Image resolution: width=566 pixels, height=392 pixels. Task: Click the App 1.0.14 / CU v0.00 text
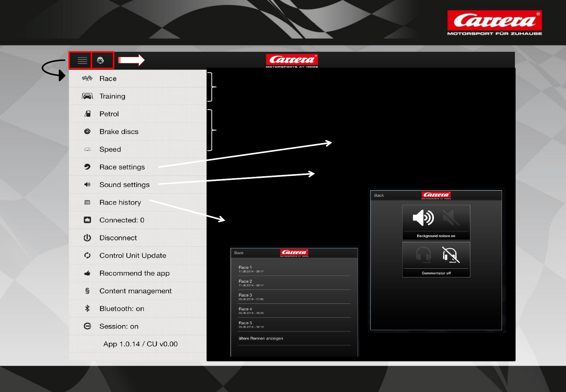coord(140,344)
